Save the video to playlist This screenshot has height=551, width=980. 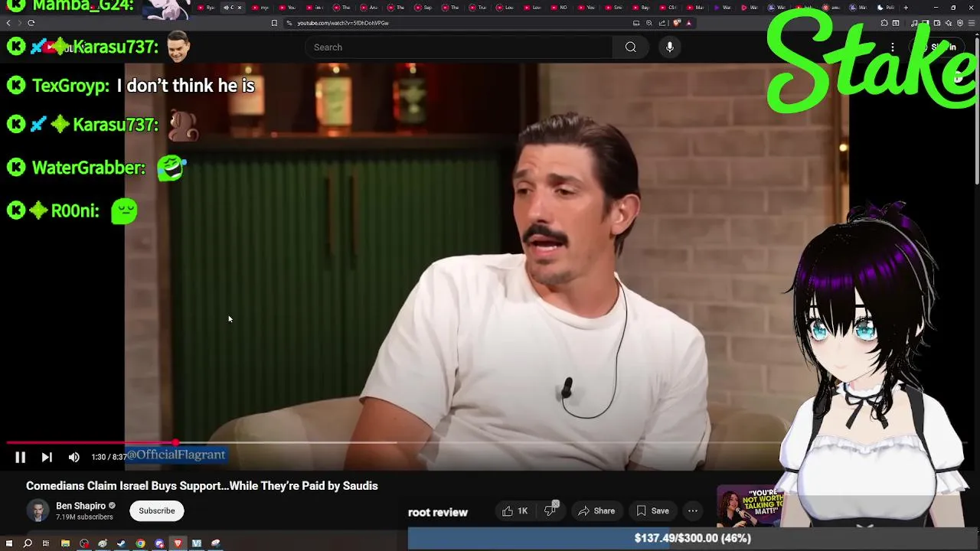pos(652,510)
